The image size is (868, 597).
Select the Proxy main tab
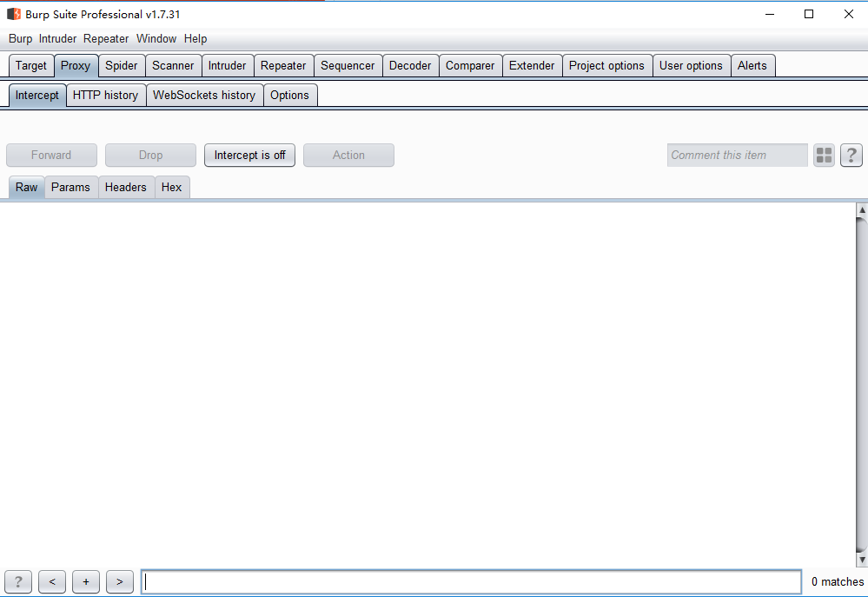[76, 65]
